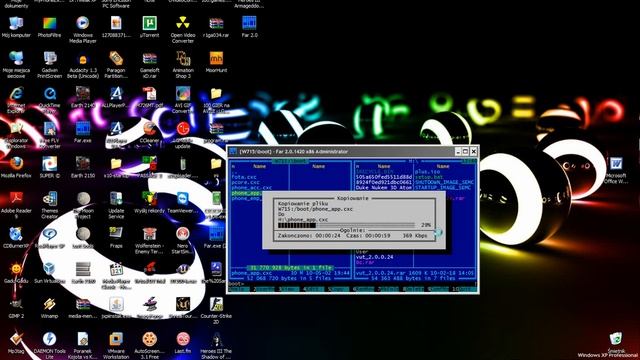Launch the Last.fm desktop icon
This screenshot has height=360, width=640.
pyautogui.click(x=182, y=343)
